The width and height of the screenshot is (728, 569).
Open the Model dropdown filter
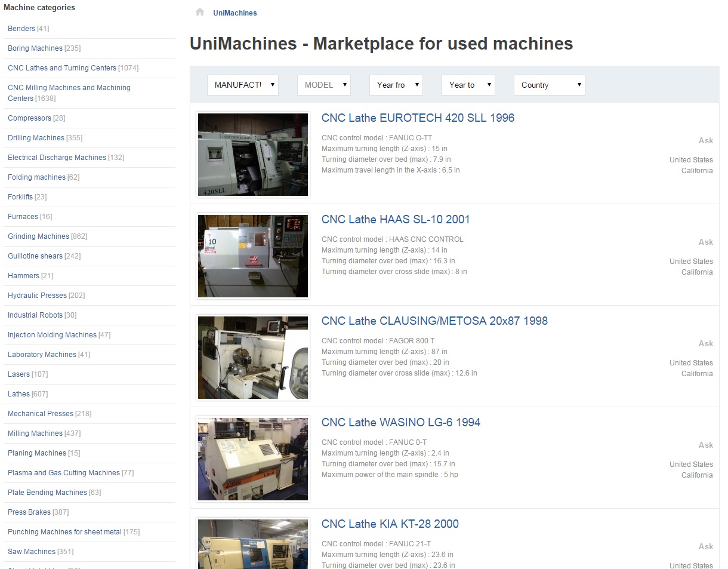pyautogui.click(x=324, y=85)
